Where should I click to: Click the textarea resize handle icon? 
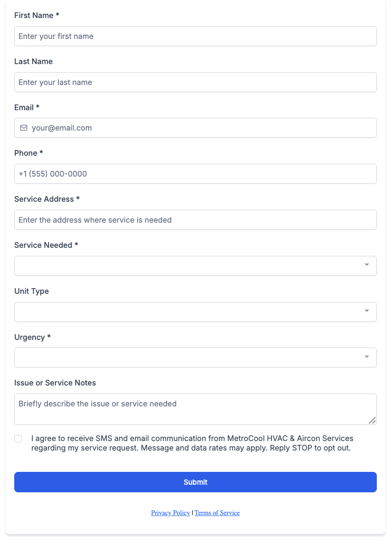click(372, 421)
